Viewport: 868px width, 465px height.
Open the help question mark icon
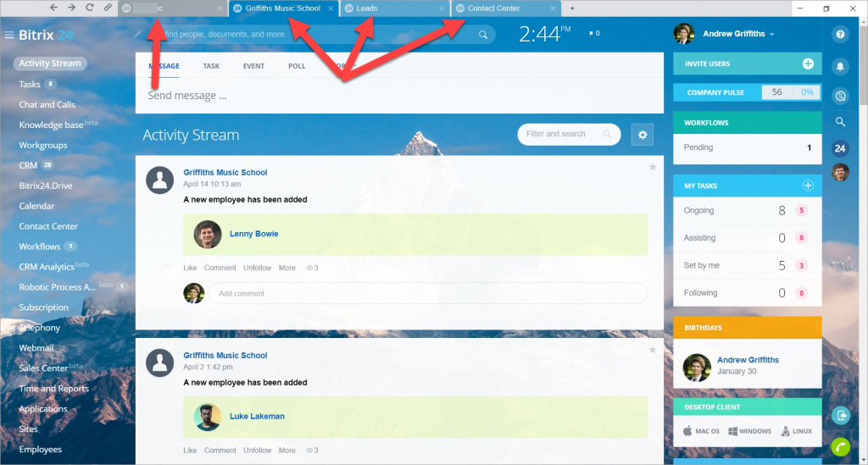(840, 34)
